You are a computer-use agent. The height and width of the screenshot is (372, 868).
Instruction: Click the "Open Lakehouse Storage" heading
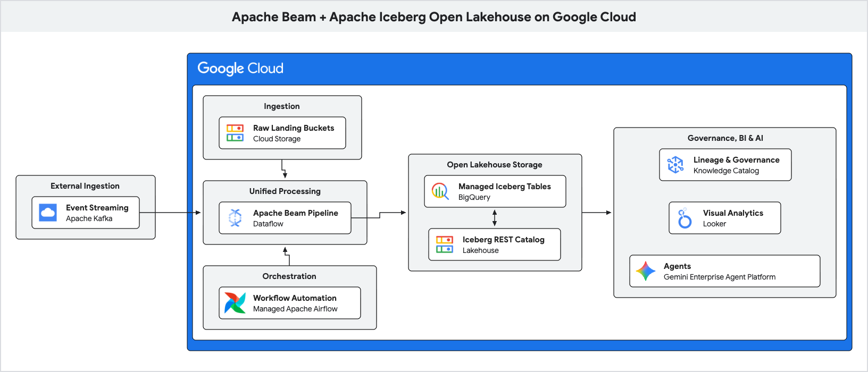pyautogui.click(x=495, y=165)
